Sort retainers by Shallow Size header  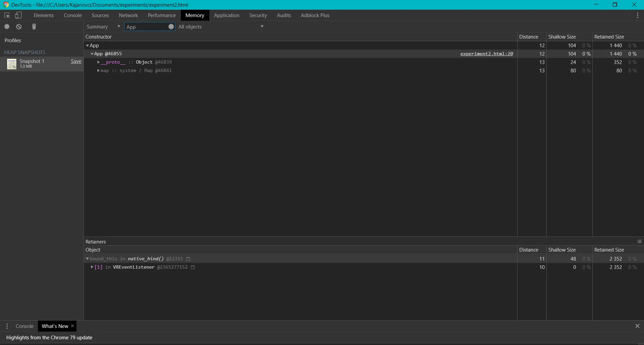pyautogui.click(x=569, y=250)
